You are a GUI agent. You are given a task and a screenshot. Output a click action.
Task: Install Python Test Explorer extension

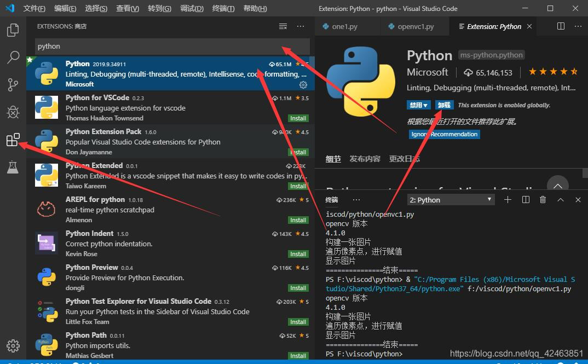(298, 322)
